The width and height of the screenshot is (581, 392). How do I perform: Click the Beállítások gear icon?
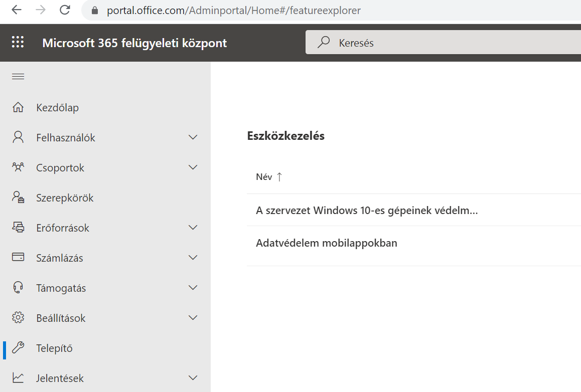tap(18, 318)
